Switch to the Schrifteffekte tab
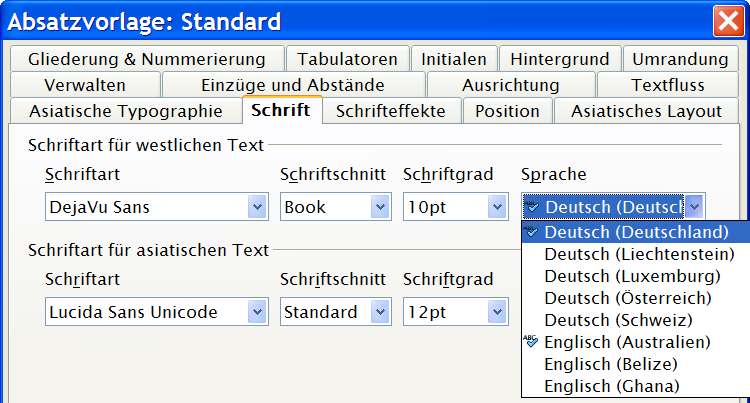750x403 pixels. 390,111
